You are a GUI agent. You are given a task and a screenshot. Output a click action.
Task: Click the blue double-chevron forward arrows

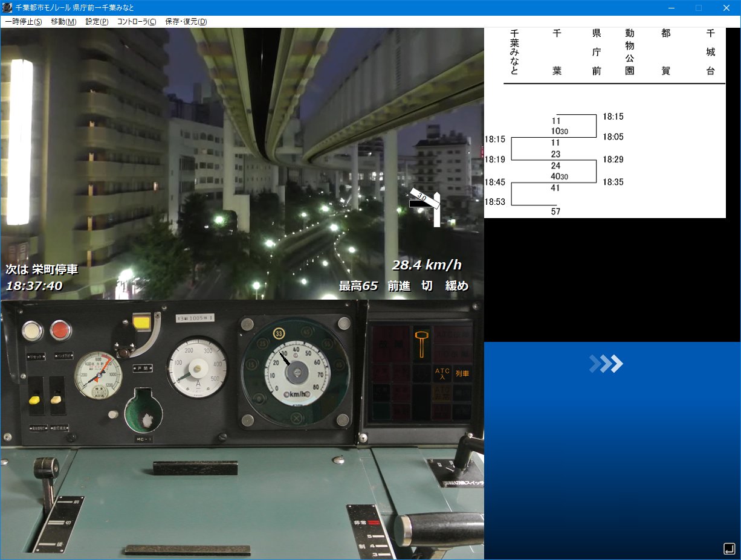point(606,364)
